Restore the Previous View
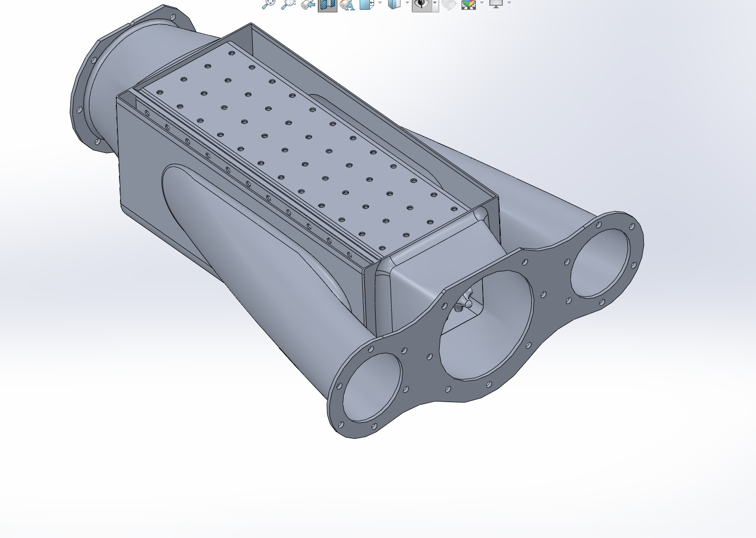Viewport: 756px width, 538px height. [x=308, y=4]
